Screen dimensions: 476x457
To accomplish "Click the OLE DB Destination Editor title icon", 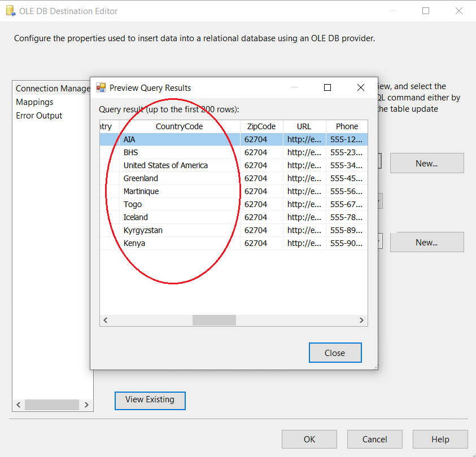I will pos(9,11).
